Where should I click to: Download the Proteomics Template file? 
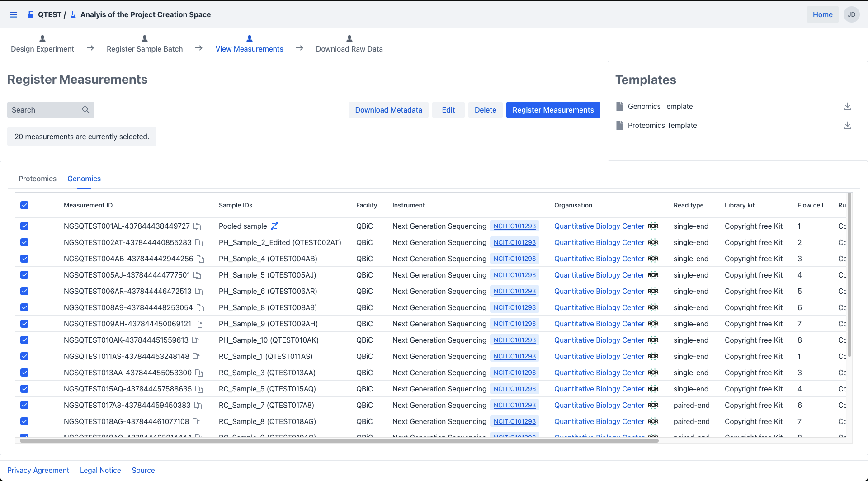tap(847, 125)
